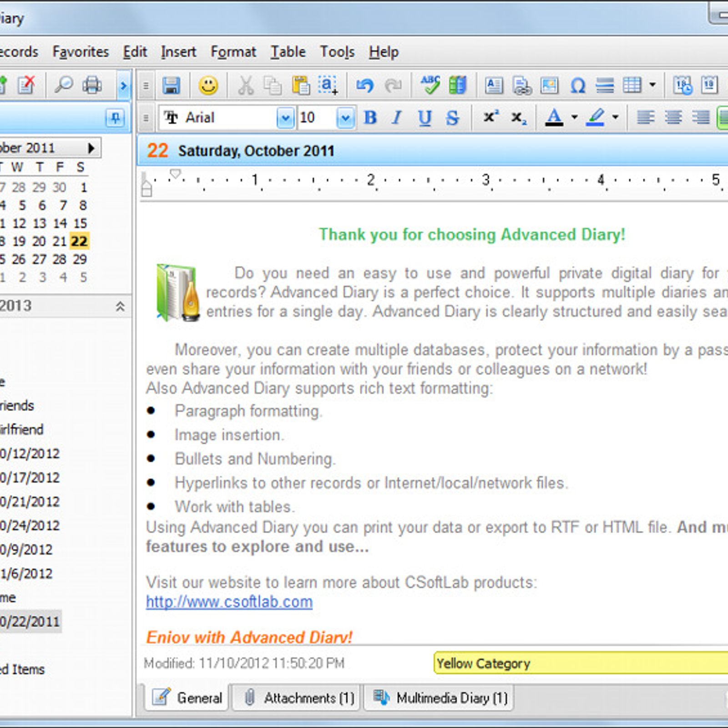
Task: Insert a smiley emoticon
Action: 208,85
